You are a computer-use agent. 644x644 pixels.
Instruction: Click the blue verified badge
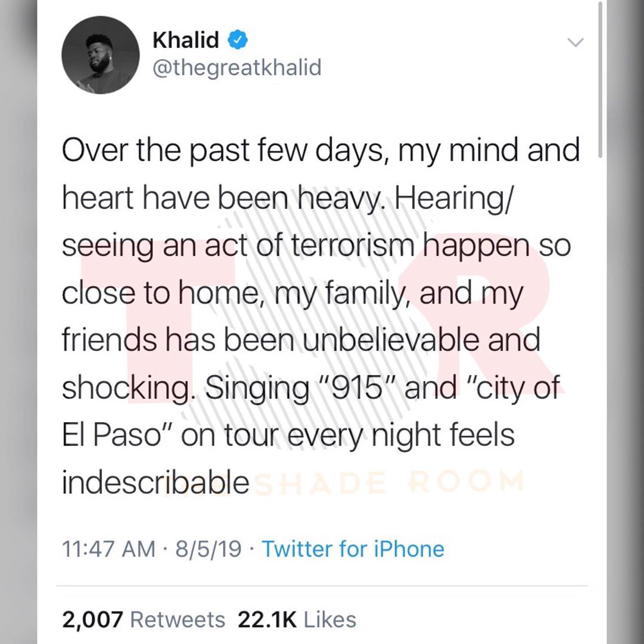[x=237, y=40]
